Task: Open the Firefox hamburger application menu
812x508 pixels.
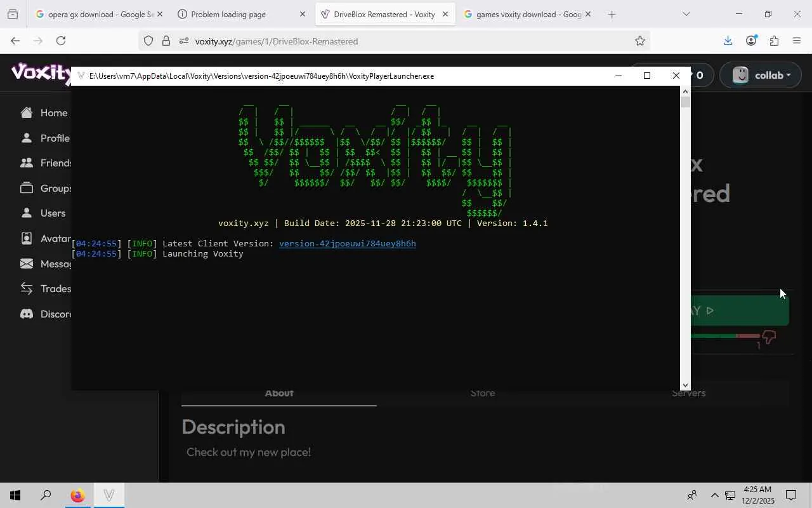Action: click(797, 41)
